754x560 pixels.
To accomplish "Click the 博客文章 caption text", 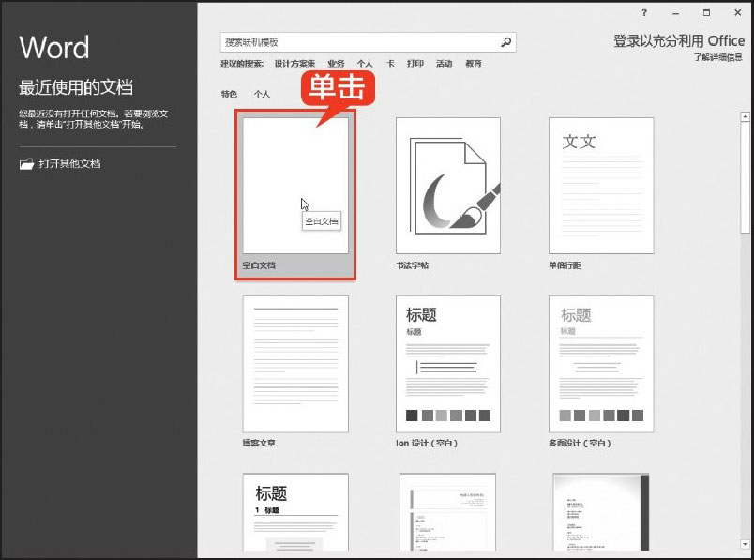I will point(259,443).
